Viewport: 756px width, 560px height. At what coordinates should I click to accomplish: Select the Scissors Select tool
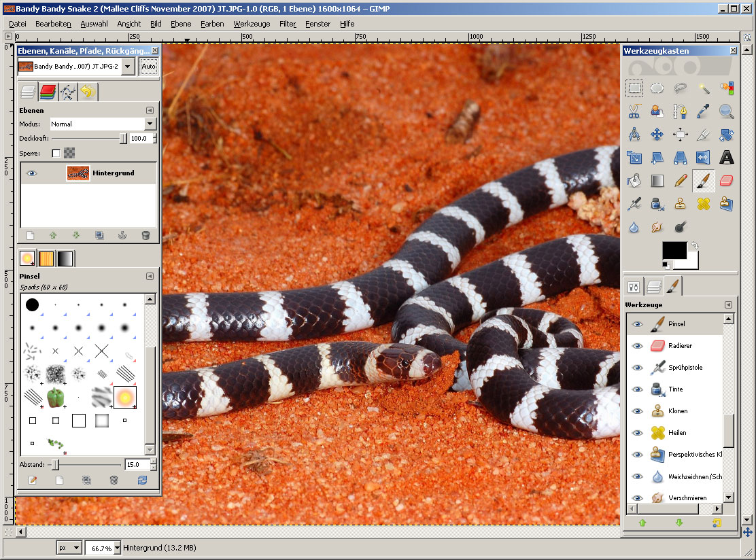point(634,111)
